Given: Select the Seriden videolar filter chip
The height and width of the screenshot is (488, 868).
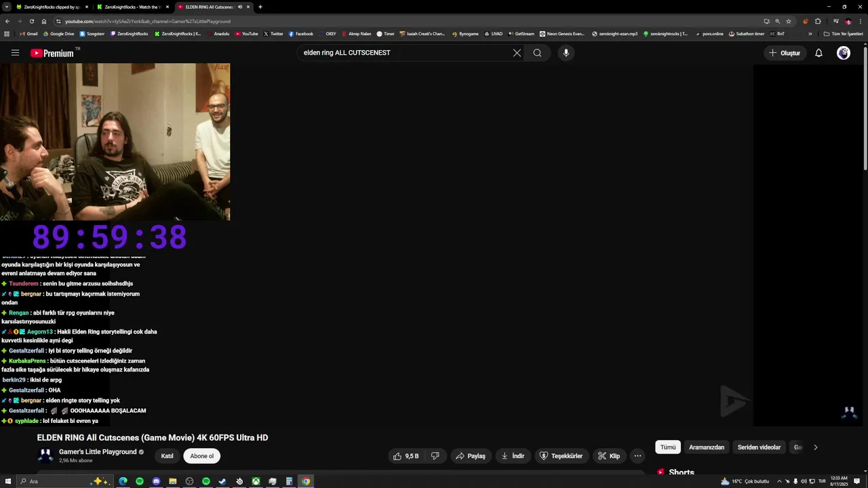Looking at the screenshot, I should tap(759, 447).
